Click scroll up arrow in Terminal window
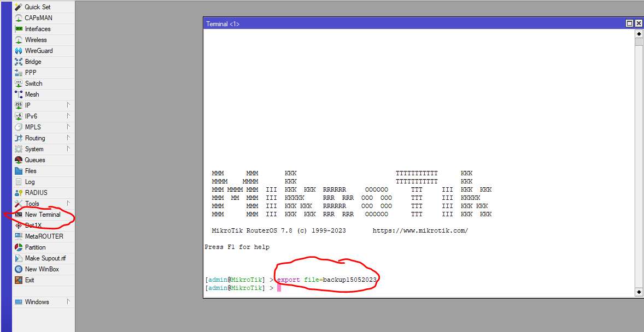 [639, 34]
